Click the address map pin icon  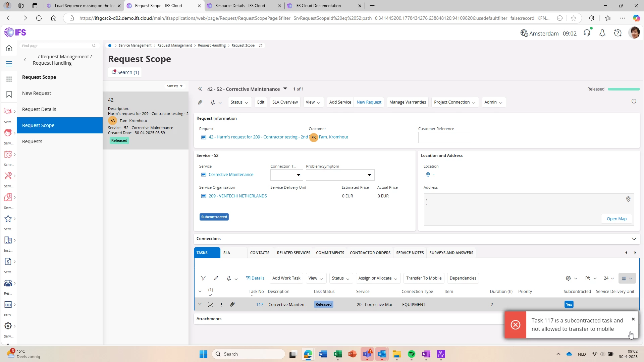pyautogui.click(x=628, y=199)
